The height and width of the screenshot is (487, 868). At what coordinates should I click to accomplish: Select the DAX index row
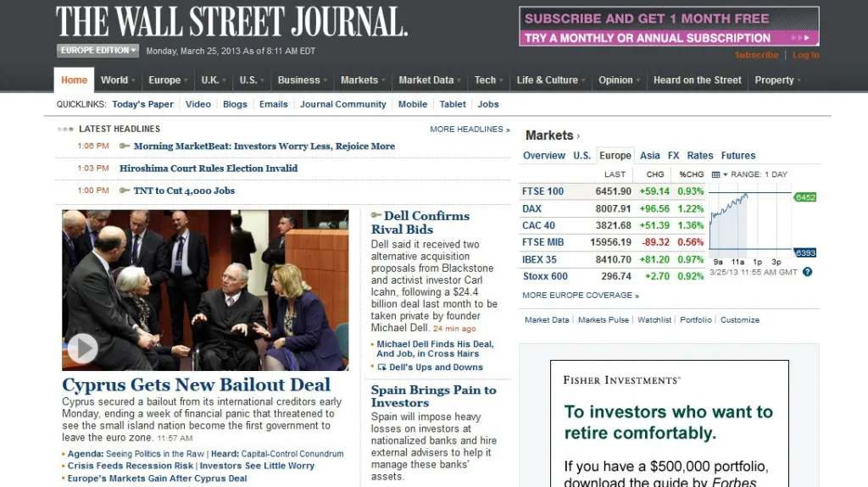point(612,208)
